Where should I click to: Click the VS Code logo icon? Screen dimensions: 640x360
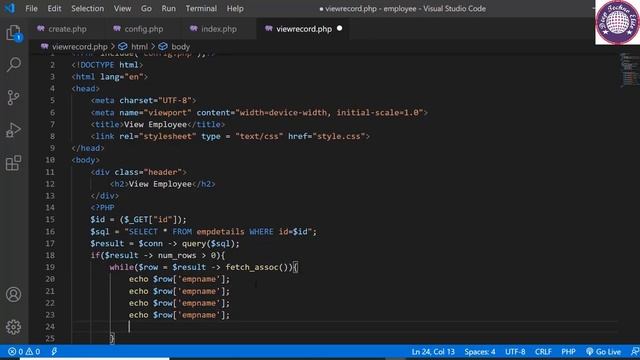(10, 8)
